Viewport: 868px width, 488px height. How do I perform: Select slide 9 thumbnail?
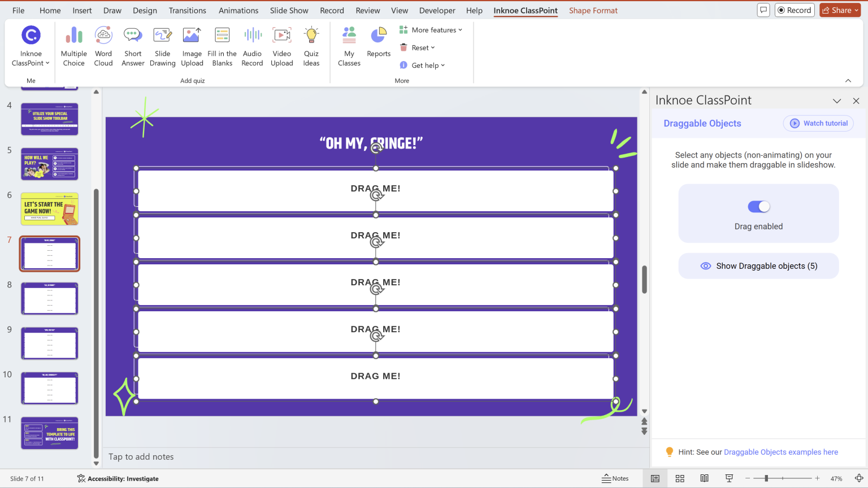click(x=50, y=343)
